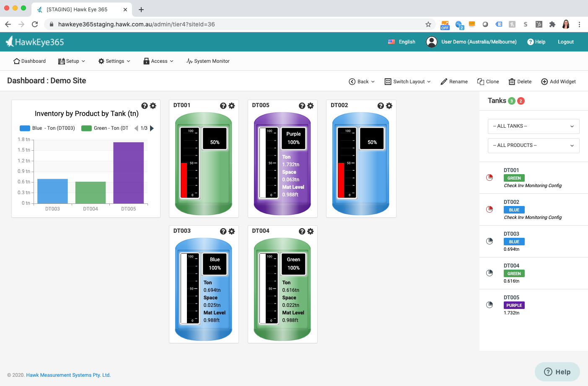This screenshot has width=588, height=386.
Task: Reload the page in browser
Action: click(x=35, y=24)
